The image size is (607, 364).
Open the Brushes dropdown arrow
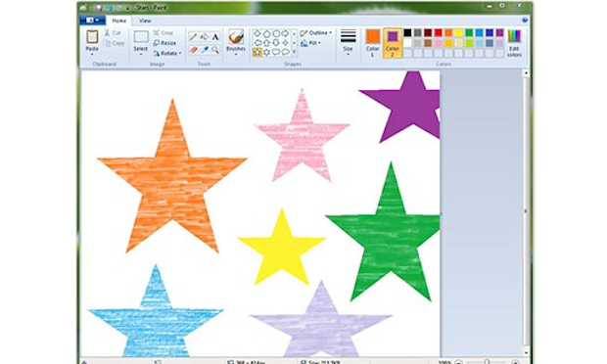pyautogui.click(x=236, y=55)
